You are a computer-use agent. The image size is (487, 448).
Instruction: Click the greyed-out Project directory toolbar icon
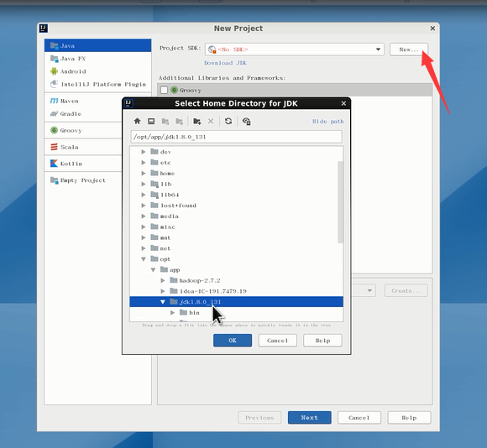tap(165, 121)
